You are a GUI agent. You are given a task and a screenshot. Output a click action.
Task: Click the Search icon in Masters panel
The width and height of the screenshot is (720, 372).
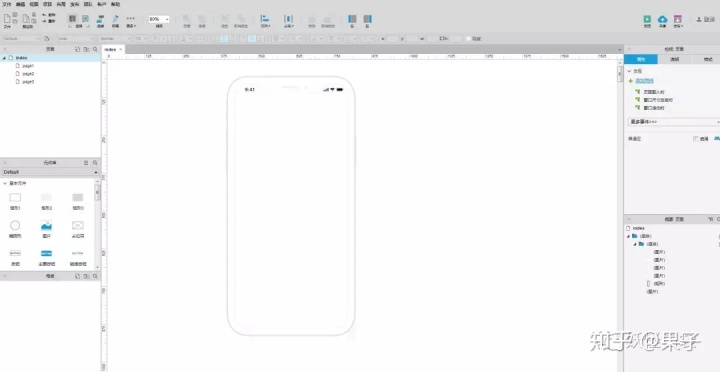(95, 276)
